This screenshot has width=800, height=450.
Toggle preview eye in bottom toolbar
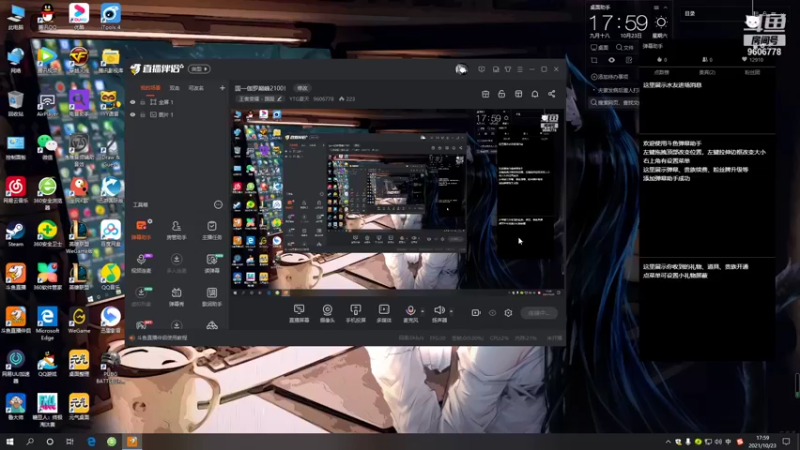(492, 313)
